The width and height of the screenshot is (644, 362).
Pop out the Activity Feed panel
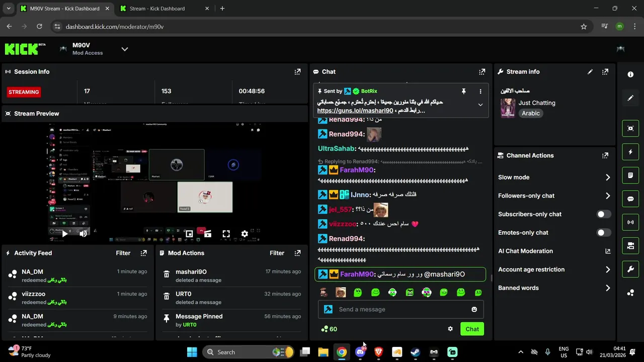(143, 253)
